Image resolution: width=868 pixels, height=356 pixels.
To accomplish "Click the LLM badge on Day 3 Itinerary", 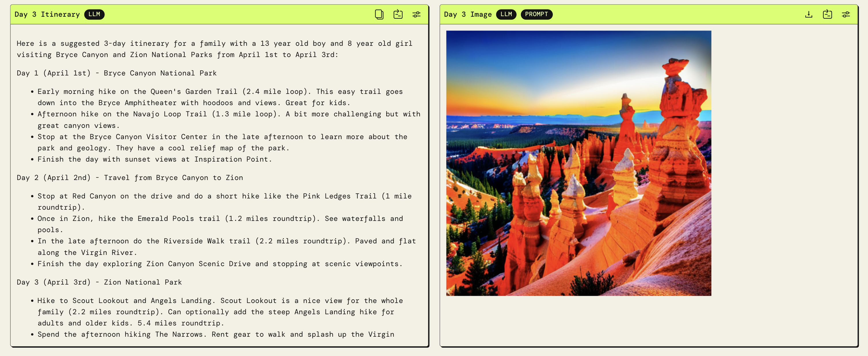I will tap(94, 14).
